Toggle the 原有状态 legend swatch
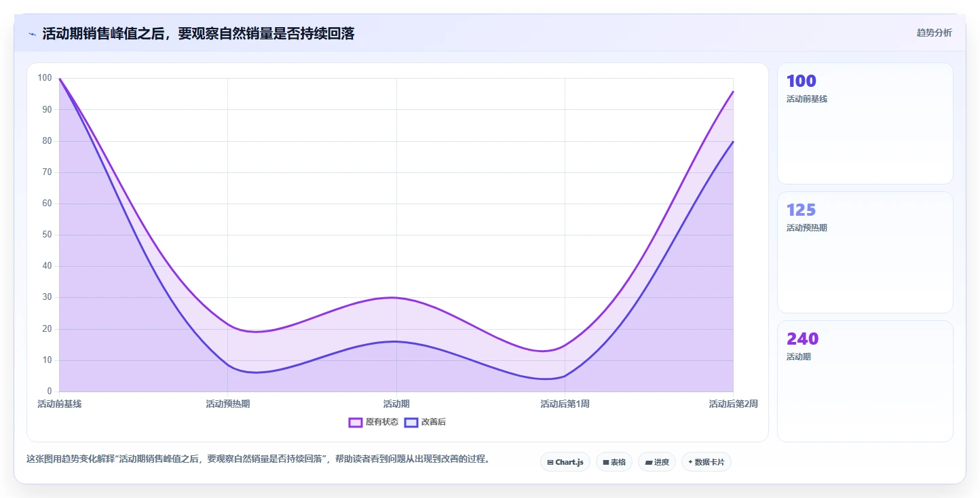Viewport: 980px width, 498px height. (356, 422)
